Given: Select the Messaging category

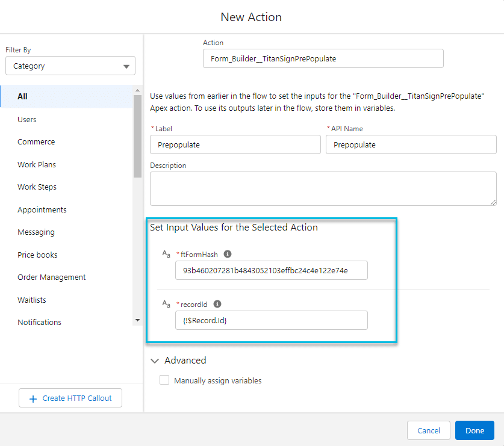Looking at the screenshot, I should (x=35, y=232).
